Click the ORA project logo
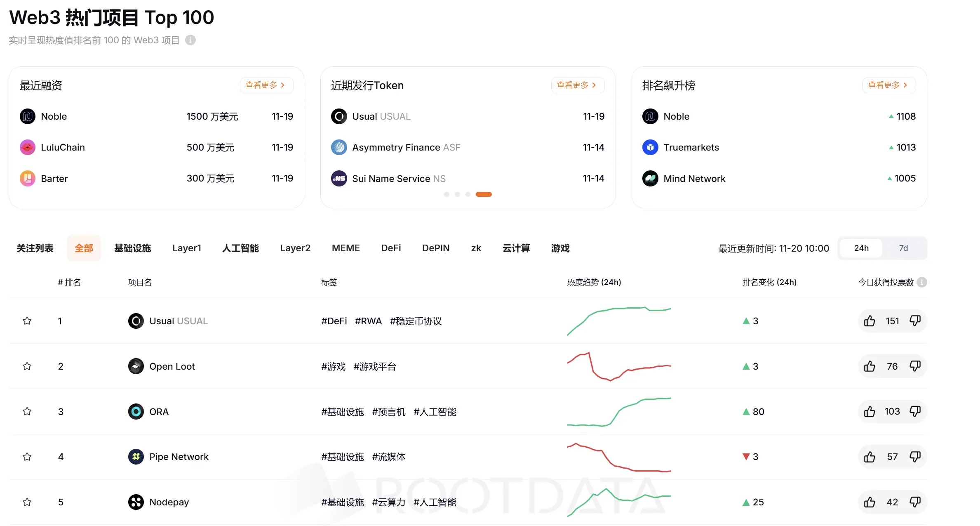 click(x=136, y=411)
